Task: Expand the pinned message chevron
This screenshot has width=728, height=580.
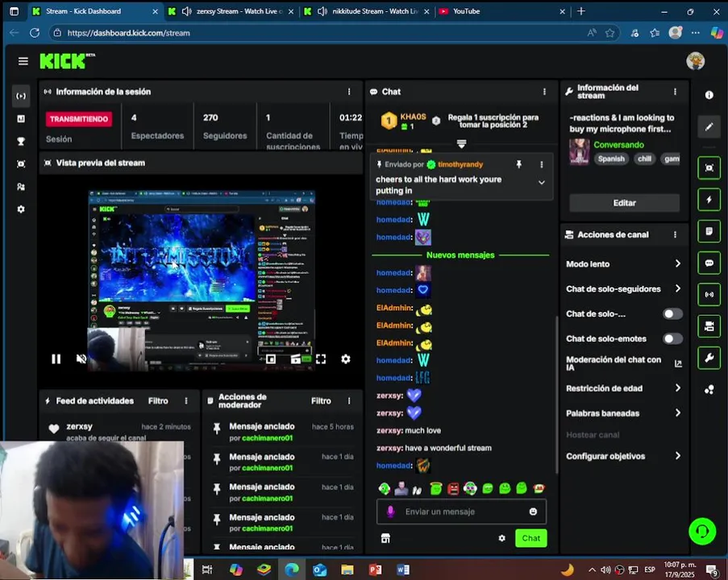Action: tap(541, 183)
